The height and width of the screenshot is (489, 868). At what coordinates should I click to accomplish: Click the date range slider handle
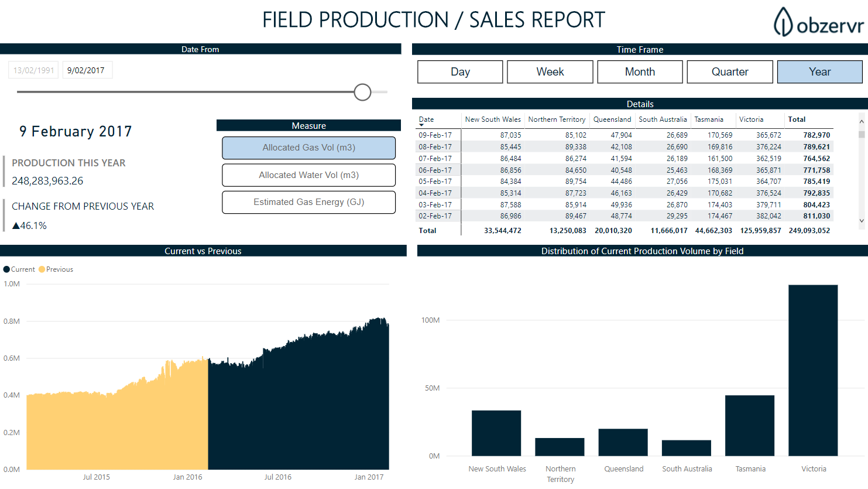click(363, 92)
